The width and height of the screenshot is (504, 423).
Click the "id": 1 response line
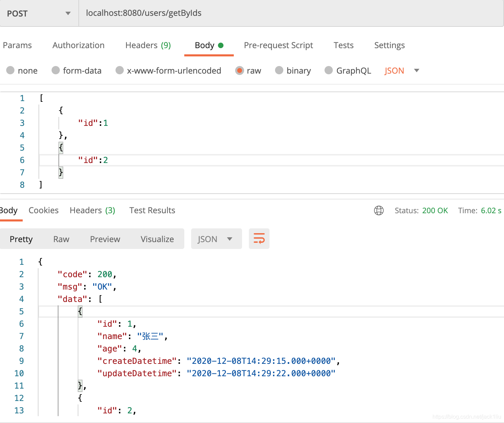click(117, 324)
